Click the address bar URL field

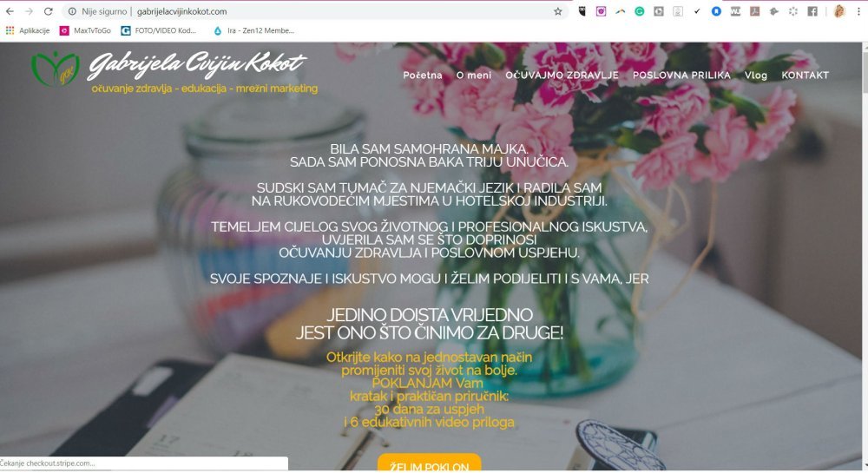(x=310, y=11)
